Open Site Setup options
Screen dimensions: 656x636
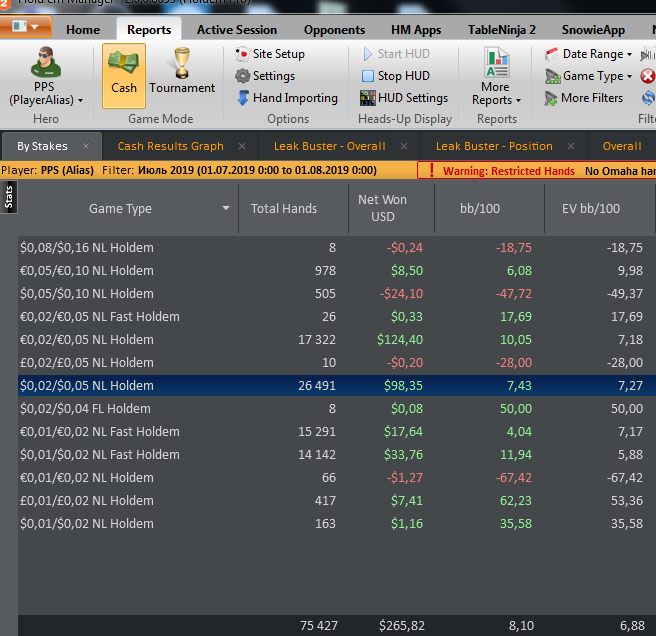[270, 54]
